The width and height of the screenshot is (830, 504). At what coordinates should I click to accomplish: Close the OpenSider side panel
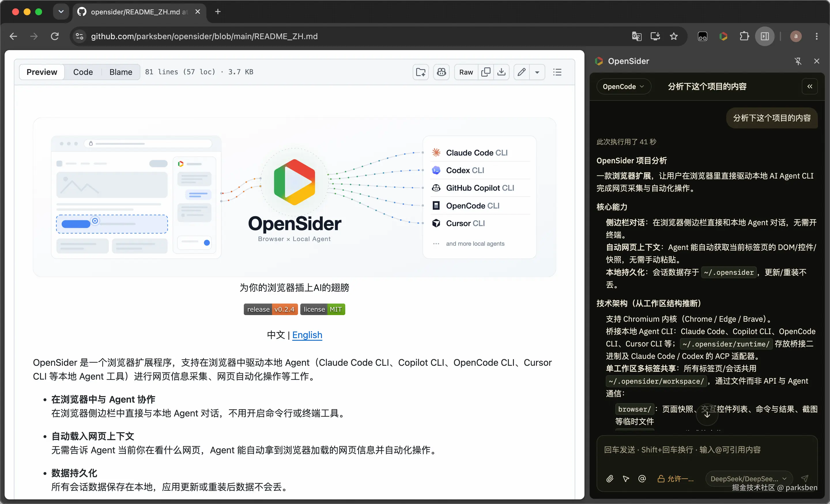816,61
